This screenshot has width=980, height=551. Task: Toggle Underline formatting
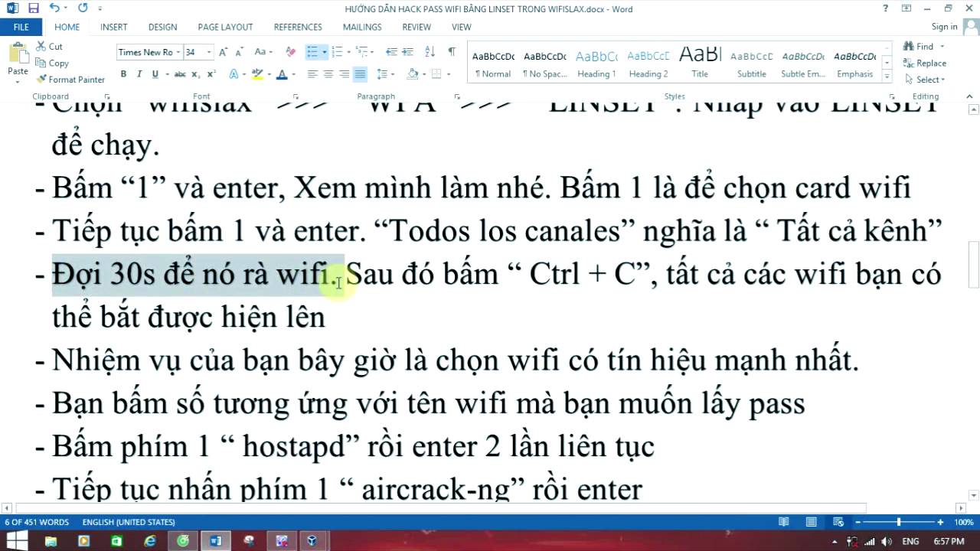point(155,74)
